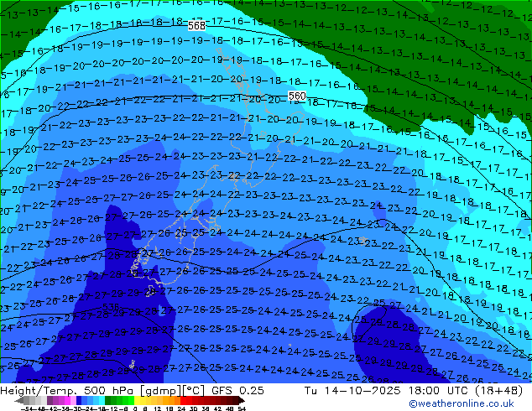The image size is (532, 411).
Task: Click the '18:00 UTC (18+48)' time text
Action: [466, 391]
